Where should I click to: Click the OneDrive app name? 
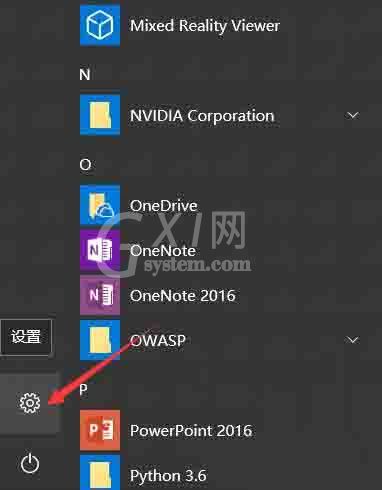(x=163, y=206)
